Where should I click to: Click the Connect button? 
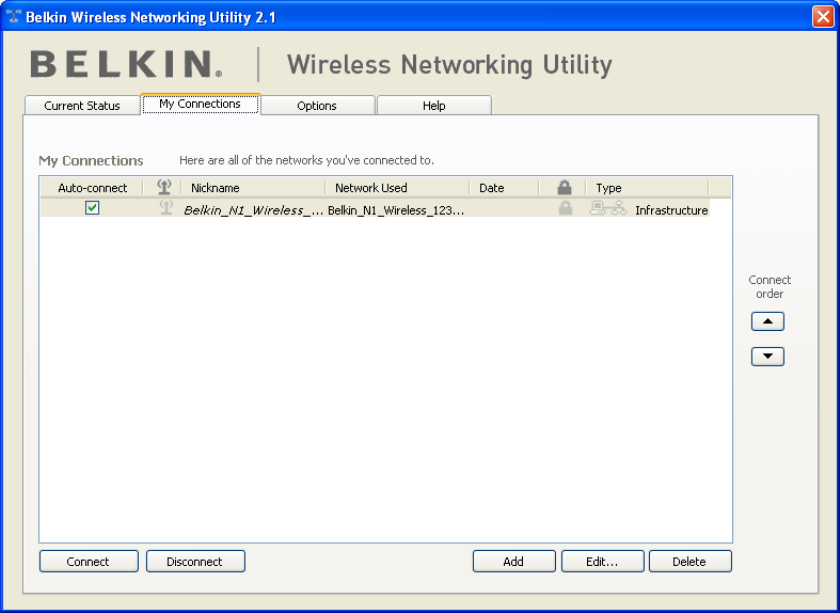[x=88, y=562]
